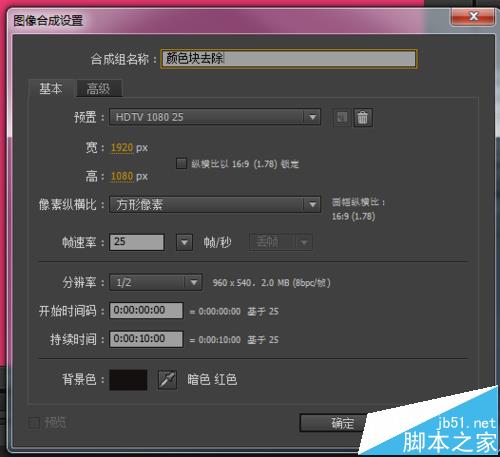Pick background color with eyedropper tool
Viewport: 500px width, 457px height.
coord(167,380)
